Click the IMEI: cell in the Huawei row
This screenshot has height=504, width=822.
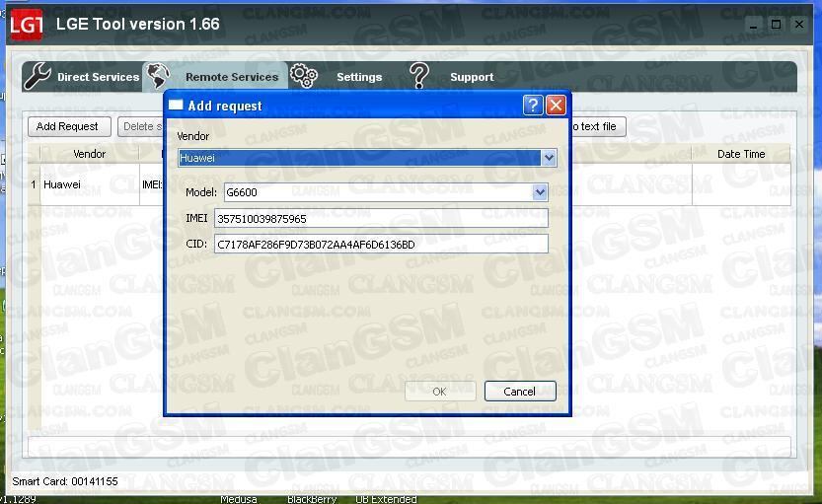tap(152, 184)
